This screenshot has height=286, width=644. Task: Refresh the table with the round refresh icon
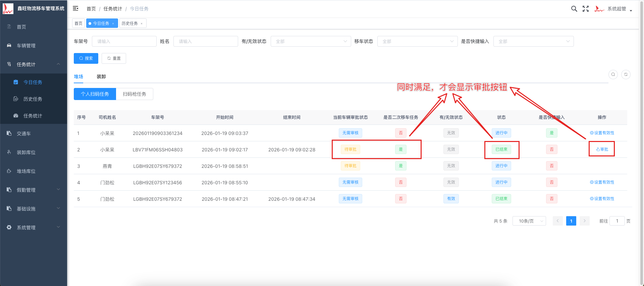pos(626,75)
